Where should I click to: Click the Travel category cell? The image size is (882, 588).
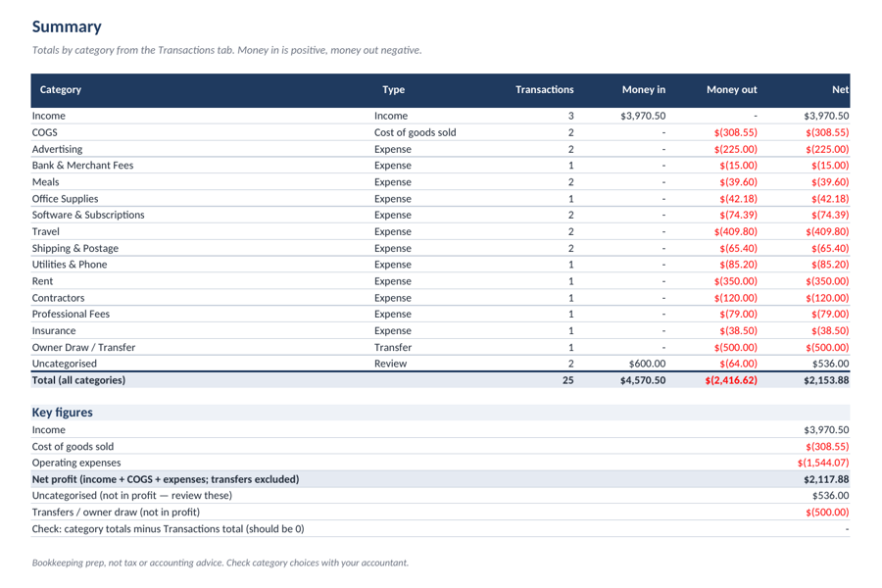point(45,232)
